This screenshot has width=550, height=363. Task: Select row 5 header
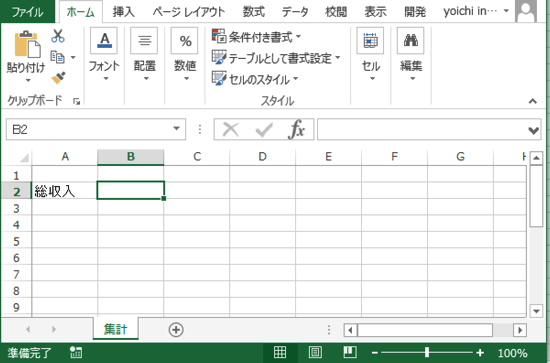click(x=16, y=241)
